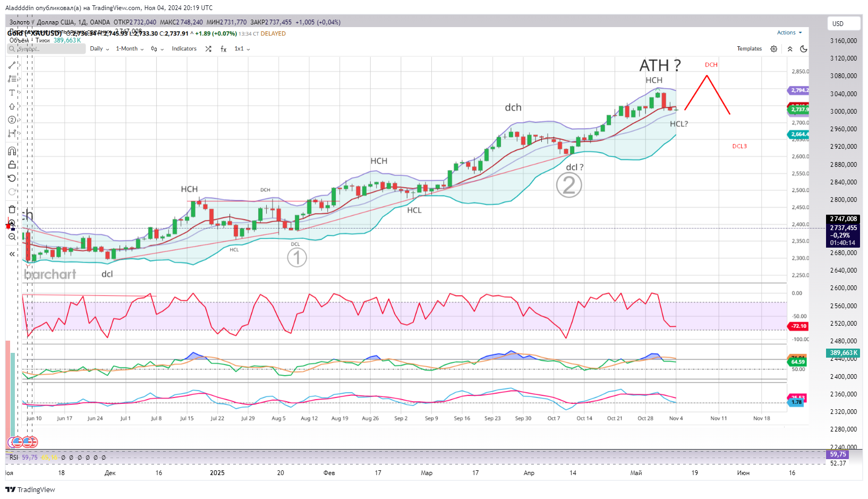Select the price range measure tool

(x=12, y=133)
